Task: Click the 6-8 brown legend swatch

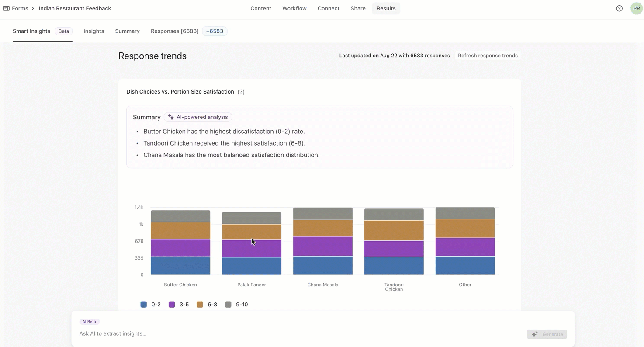Action: (x=200, y=305)
